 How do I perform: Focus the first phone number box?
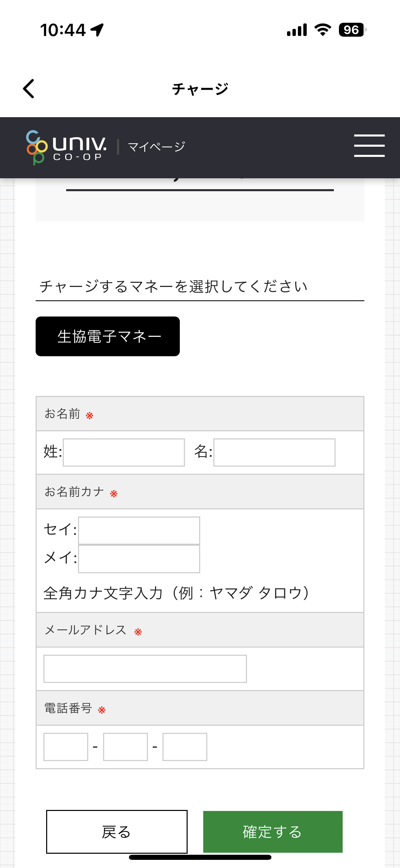point(66,747)
